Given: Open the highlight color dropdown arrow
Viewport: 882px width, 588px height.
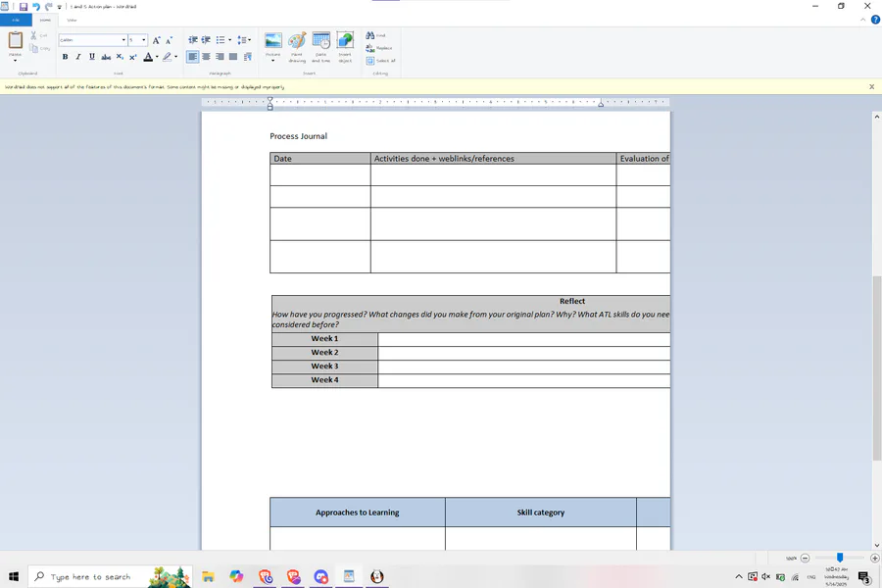Looking at the screenshot, I should 176,57.
